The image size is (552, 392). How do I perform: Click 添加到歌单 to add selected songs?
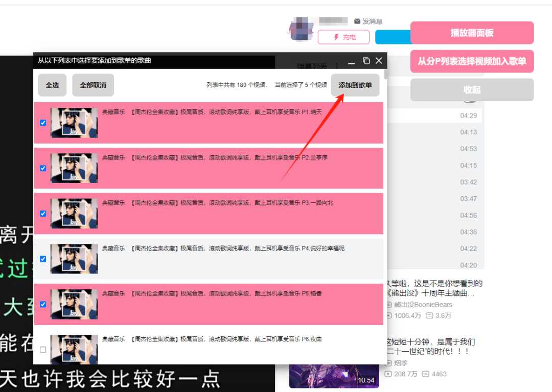point(355,85)
